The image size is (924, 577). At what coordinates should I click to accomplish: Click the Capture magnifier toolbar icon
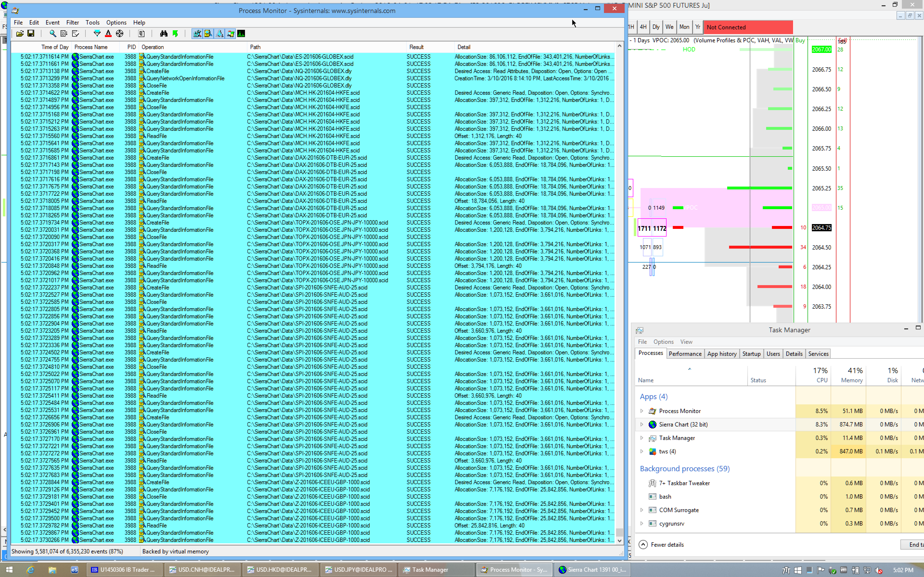click(x=53, y=34)
